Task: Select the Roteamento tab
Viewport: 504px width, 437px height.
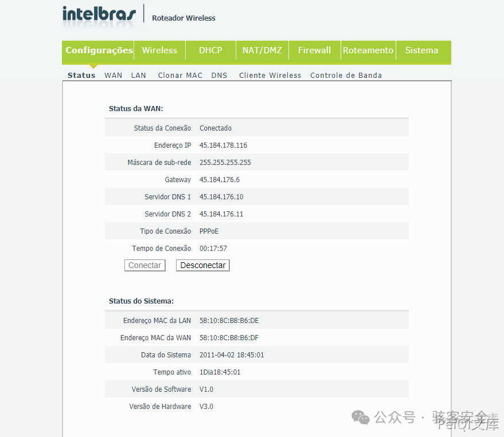Action: 368,50
